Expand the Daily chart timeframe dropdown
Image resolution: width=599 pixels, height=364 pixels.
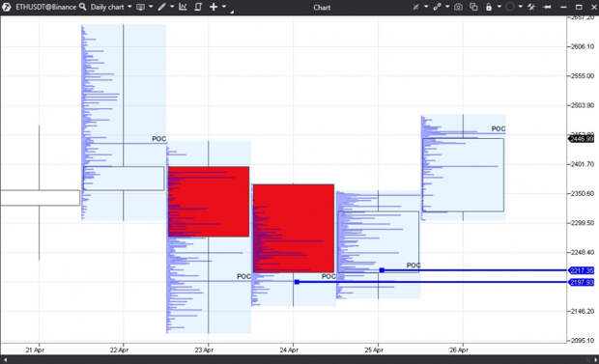[129, 7]
